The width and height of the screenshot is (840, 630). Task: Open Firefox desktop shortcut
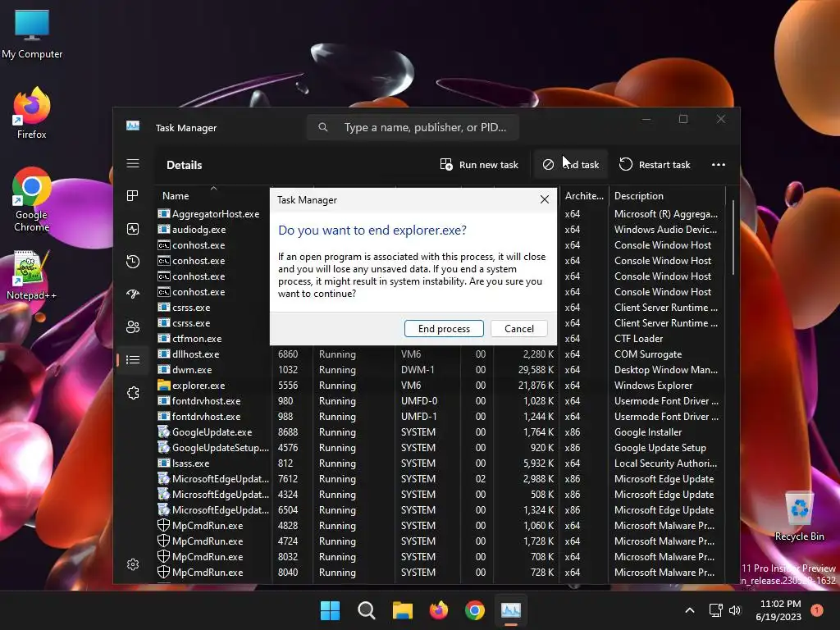click(x=32, y=113)
